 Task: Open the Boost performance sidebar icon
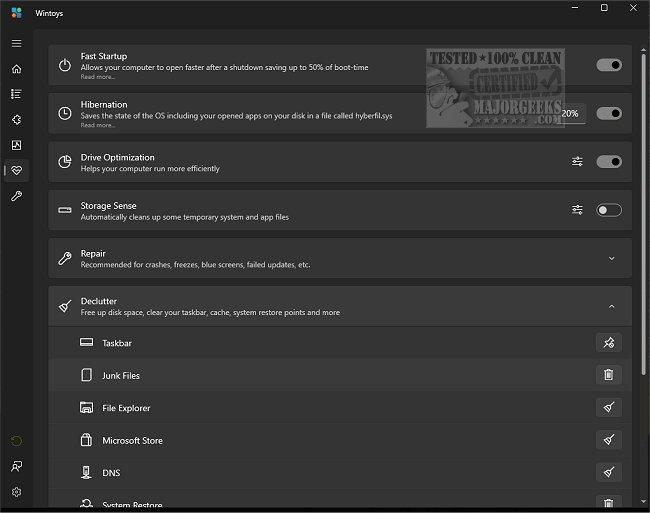17,145
